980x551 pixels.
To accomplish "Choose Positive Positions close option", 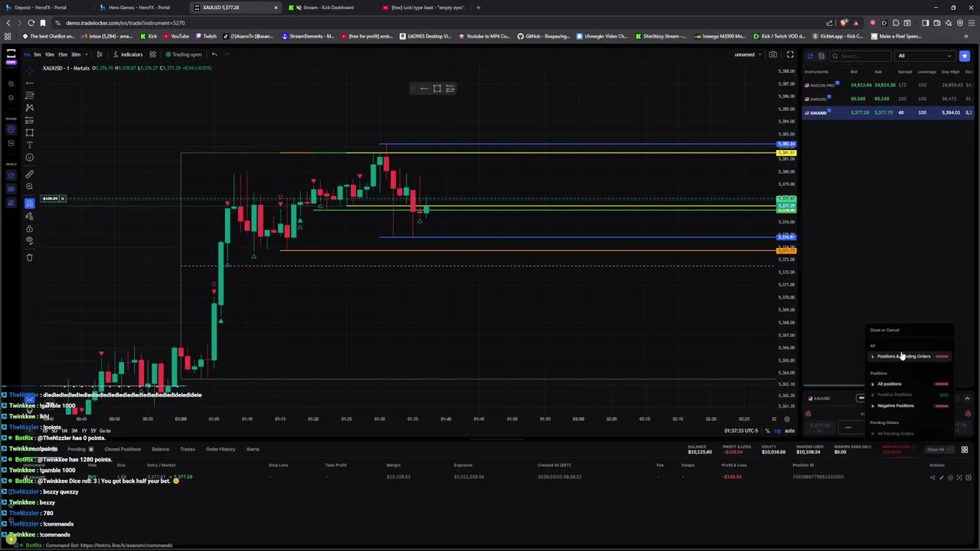I will coord(910,395).
